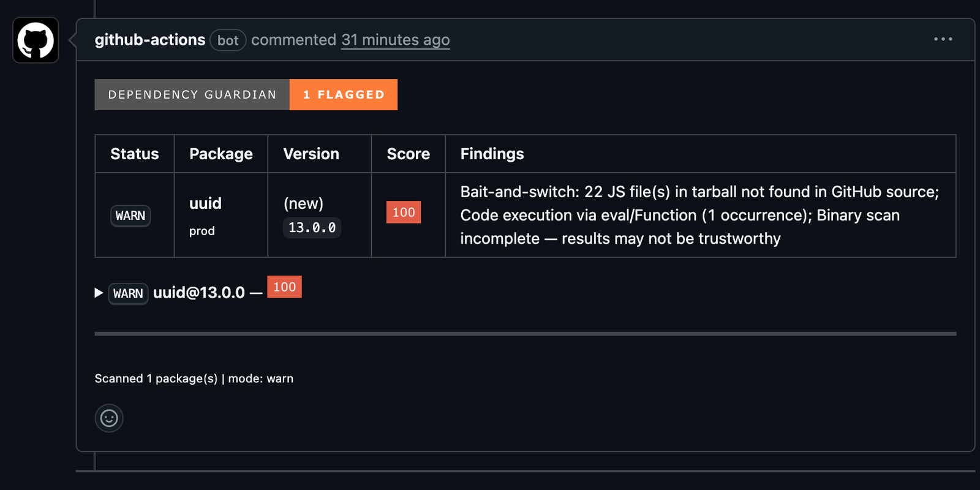The width and height of the screenshot is (980, 490).
Task: Click the red 100 score badge in table
Action: click(403, 212)
